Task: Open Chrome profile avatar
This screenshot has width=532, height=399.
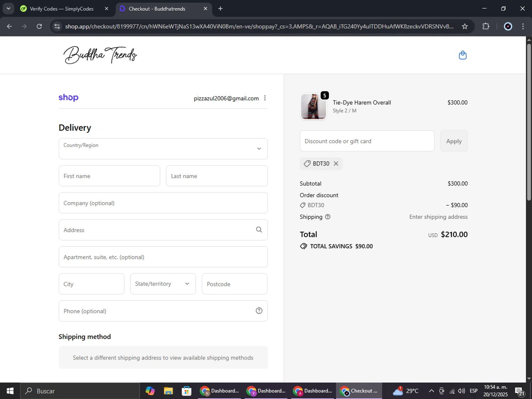Action: tap(508, 26)
